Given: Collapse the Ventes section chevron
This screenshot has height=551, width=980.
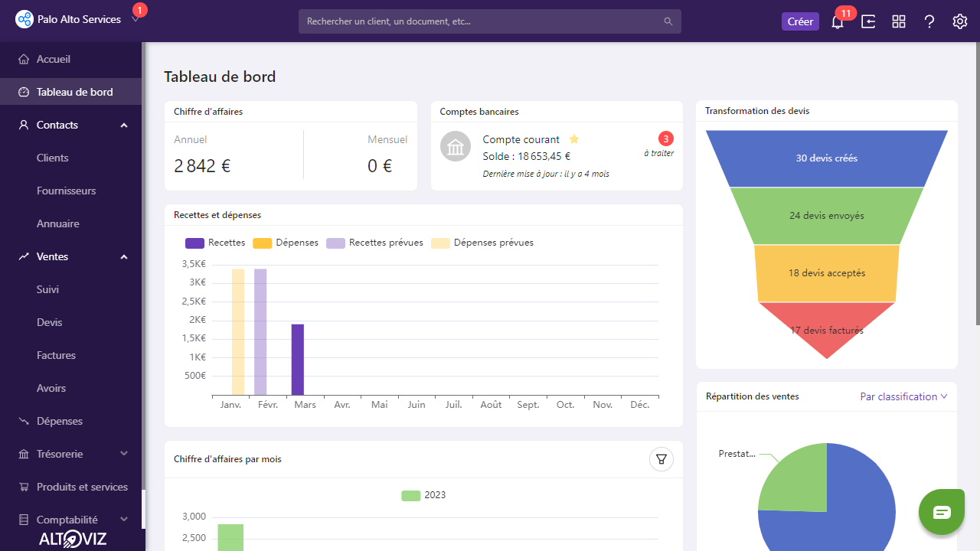Looking at the screenshot, I should (124, 256).
